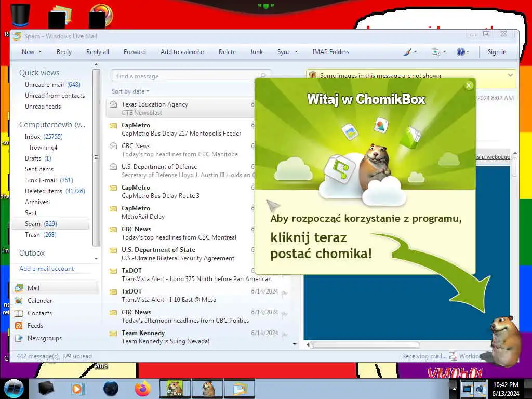Viewport: 532px width, 399px height.
Task: Open TxDOT Loop 375 North alert message
Action: click(197, 275)
